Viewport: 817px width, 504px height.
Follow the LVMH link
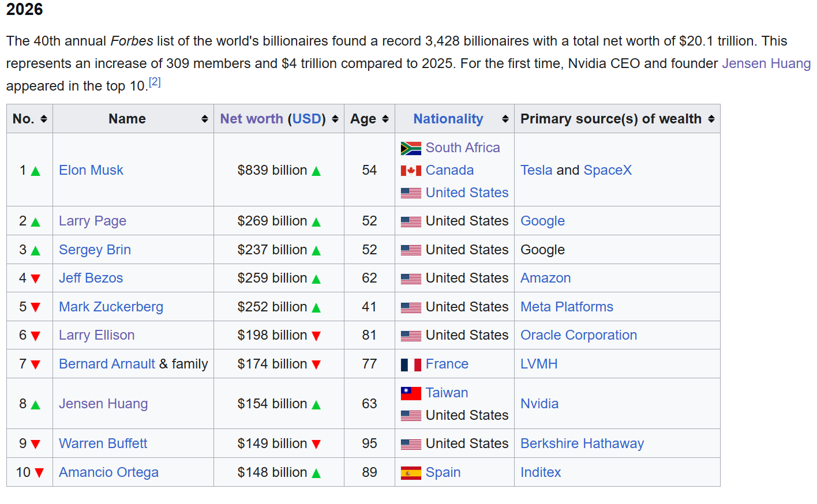[x=539, y=364]
